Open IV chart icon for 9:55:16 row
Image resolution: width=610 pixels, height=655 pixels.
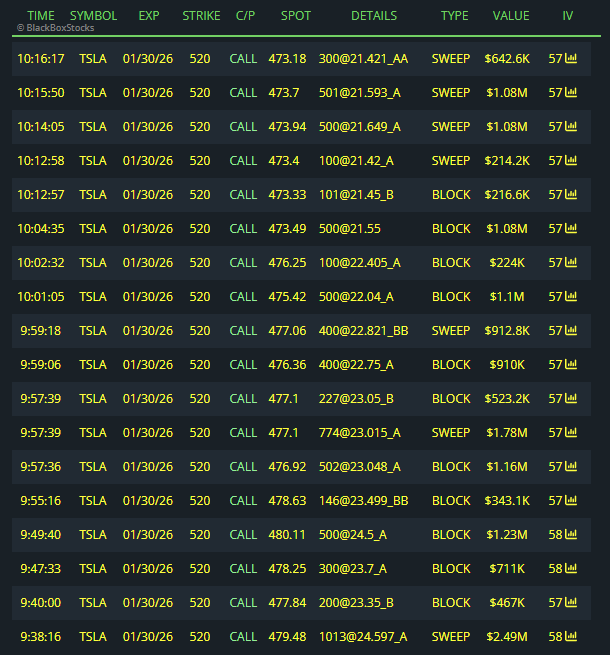(571, 500)
